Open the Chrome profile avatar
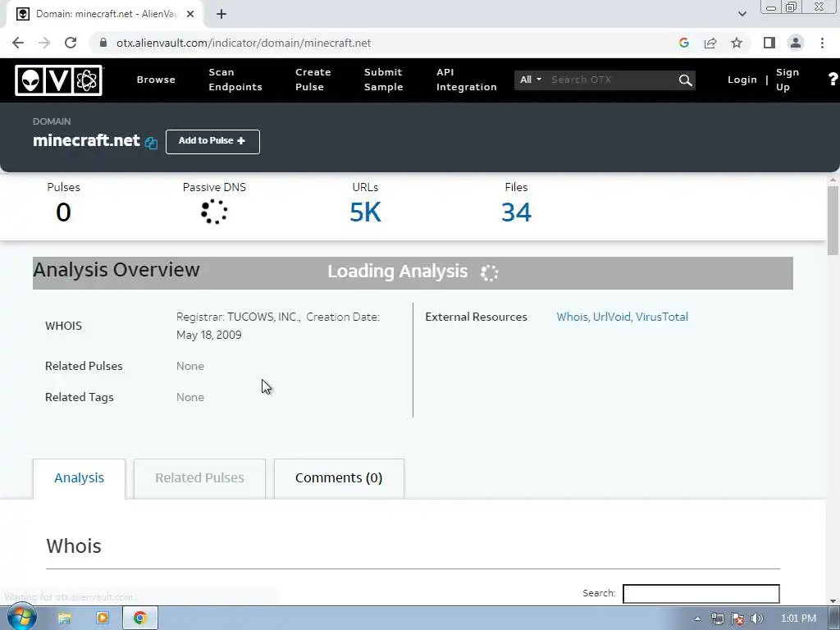Image resolution: width=840 pixels, height=630 pixels. (796, 43)
